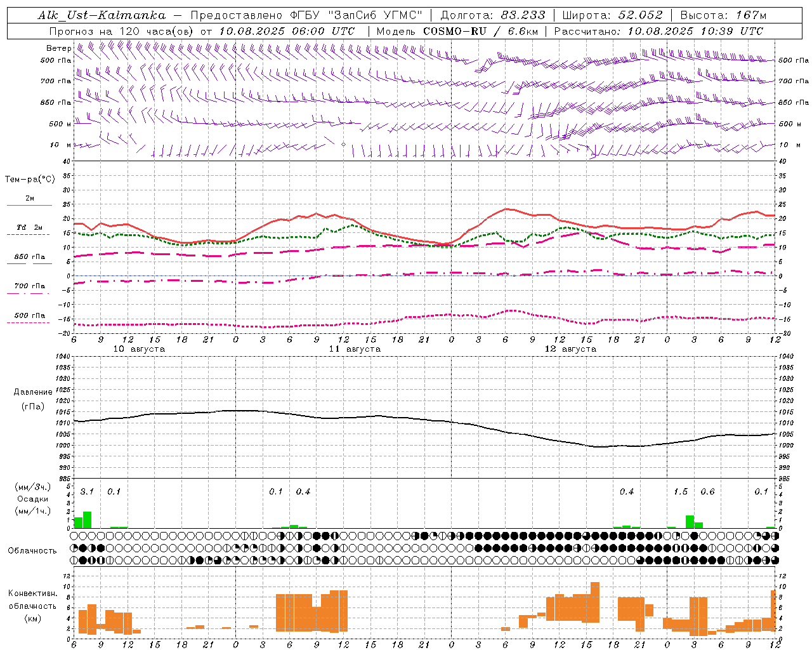
Task: Click the "12 августа" date label
Action: click(x=570, y=349)
